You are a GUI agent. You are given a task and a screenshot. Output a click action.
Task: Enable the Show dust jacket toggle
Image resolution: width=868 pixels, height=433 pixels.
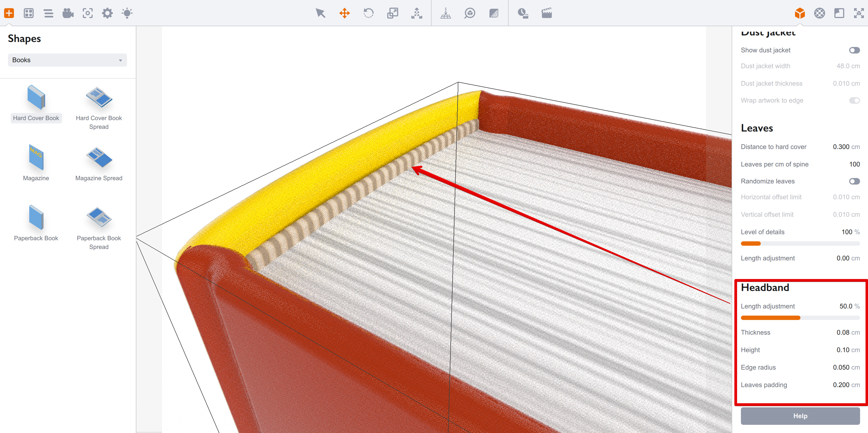click(x=855, y=50)
